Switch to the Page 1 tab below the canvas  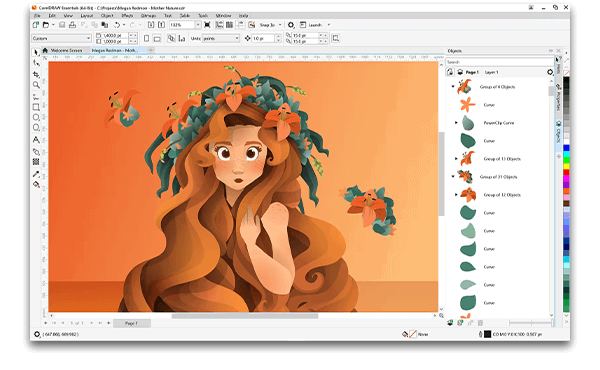pyautogui.click(x=131, y=323)
